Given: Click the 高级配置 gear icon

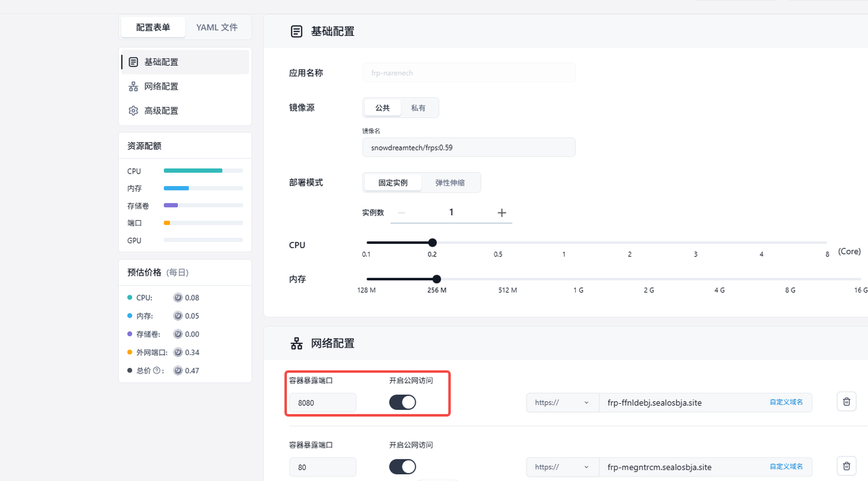Looking at the screenshot, I should (x=133, y=110).
